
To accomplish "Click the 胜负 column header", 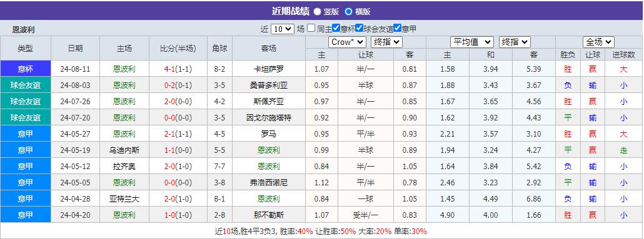I will [x=568, y=54].
